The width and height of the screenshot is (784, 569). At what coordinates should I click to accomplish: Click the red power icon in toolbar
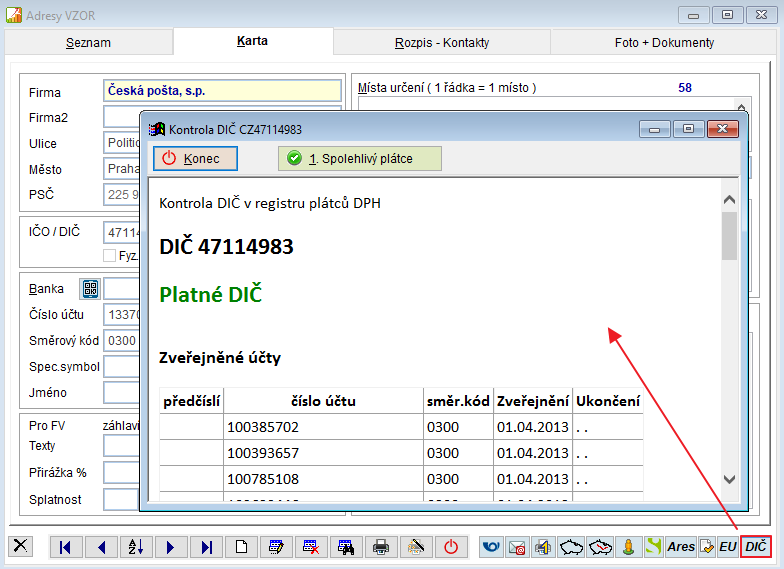click(x=451, y=547)
